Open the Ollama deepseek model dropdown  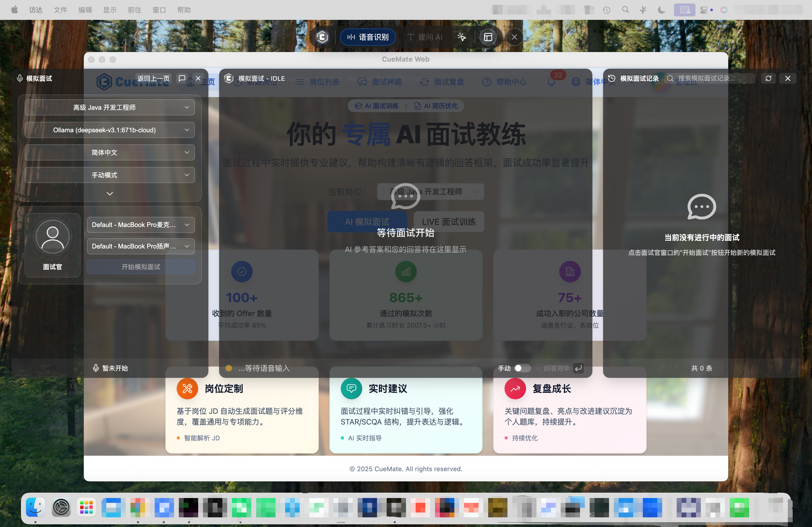click(x=110, y=130)
